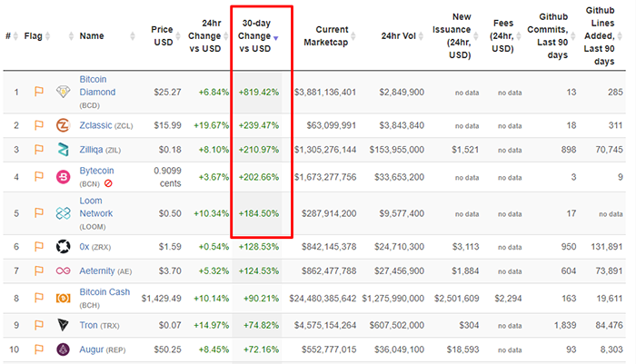Open the Tron link
This screenshot has height=364, width=636.
point(88,325)
